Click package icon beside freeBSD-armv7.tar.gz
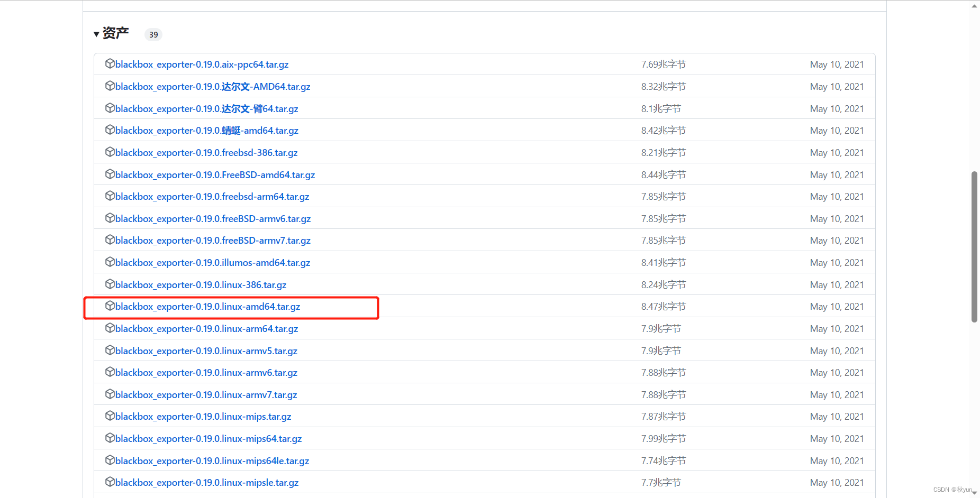Screen dimensions: 980x498 point(110,239)
